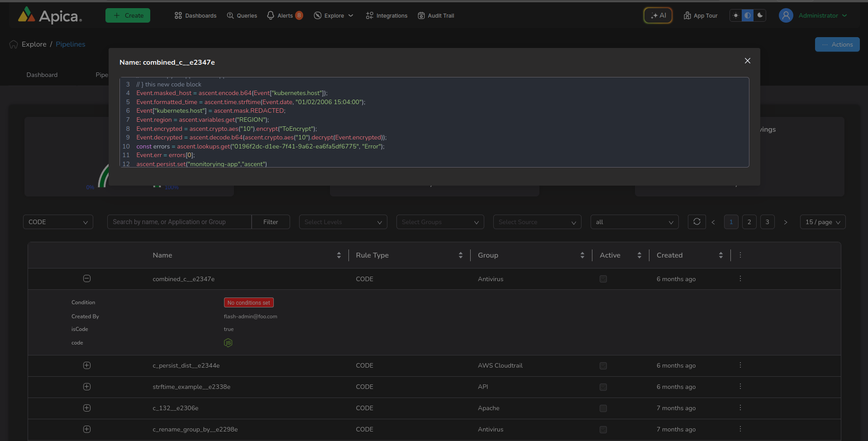
Task: Expand the c_rename_group_by__e2298e row
Action: pos(87,429)
